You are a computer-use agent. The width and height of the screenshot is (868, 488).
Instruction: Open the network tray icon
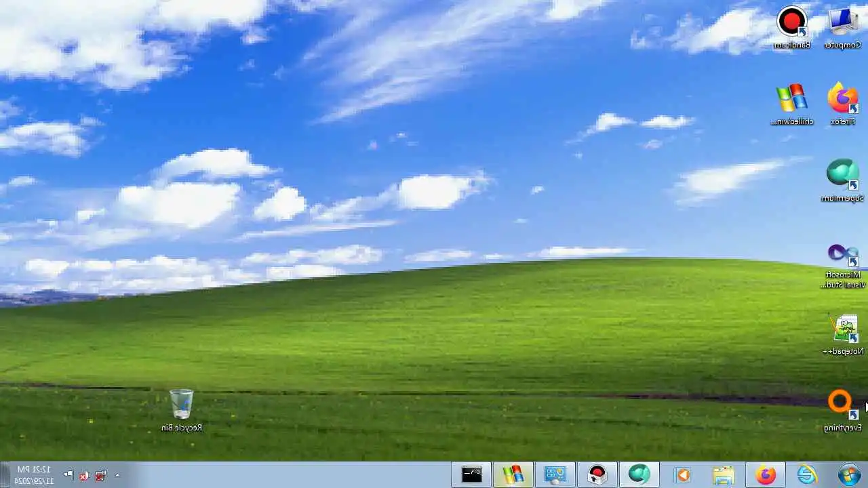click(x=100, y=475)
